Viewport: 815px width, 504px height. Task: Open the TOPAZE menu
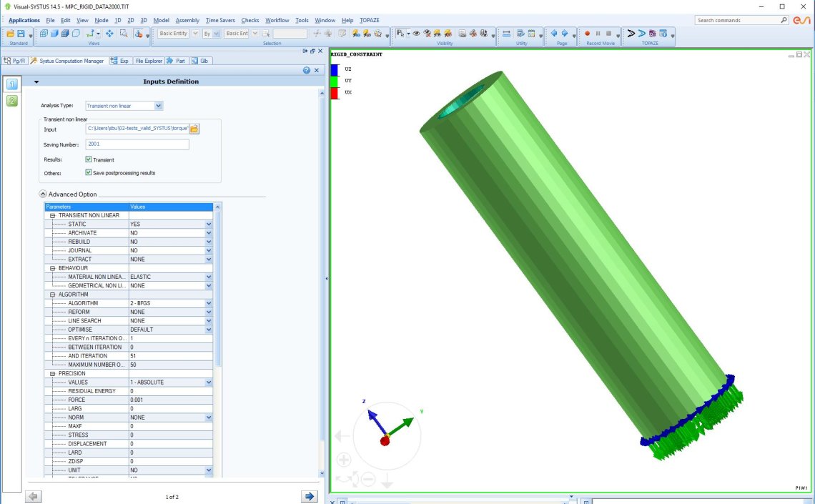[370, 20]
